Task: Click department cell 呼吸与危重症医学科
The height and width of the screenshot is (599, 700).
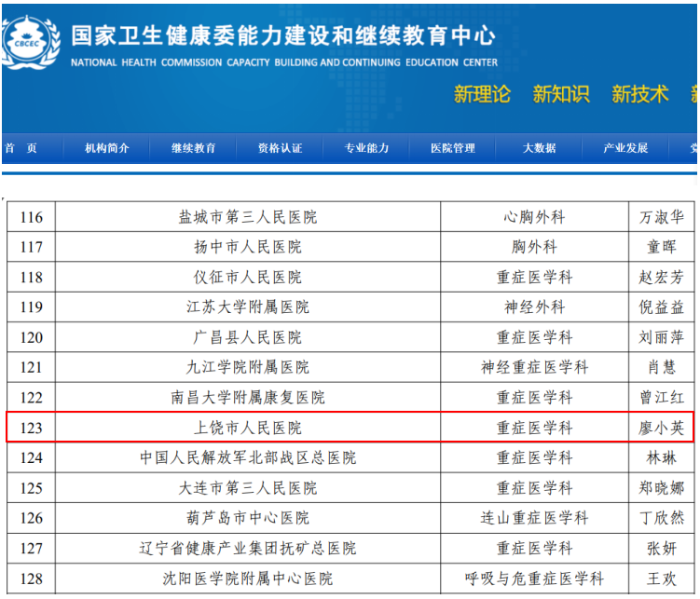Action: [534, 579]
